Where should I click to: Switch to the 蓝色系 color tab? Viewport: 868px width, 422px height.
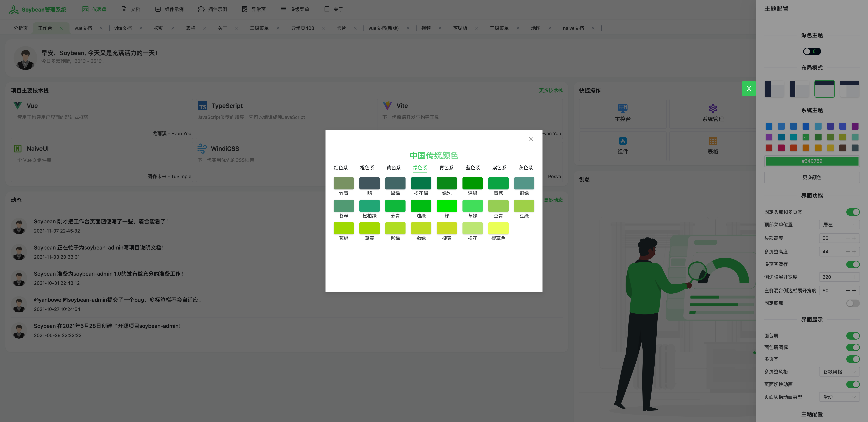point(473,168)
